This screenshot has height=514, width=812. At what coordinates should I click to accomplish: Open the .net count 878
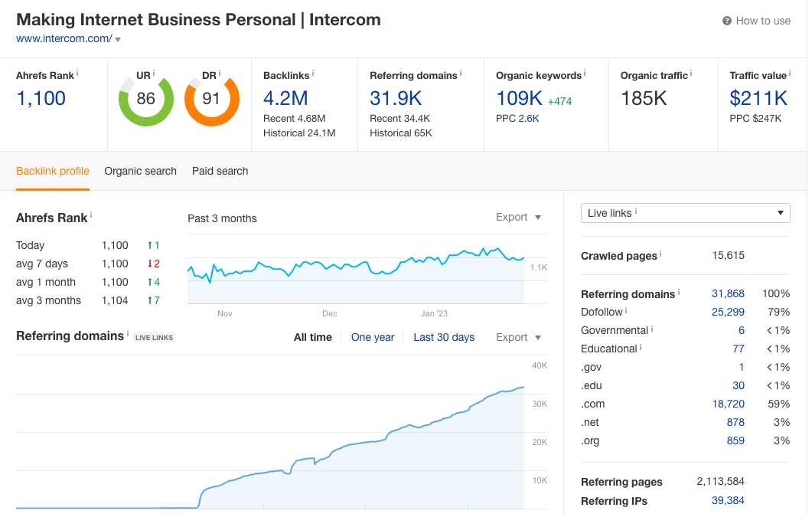[x=735, y=422]
